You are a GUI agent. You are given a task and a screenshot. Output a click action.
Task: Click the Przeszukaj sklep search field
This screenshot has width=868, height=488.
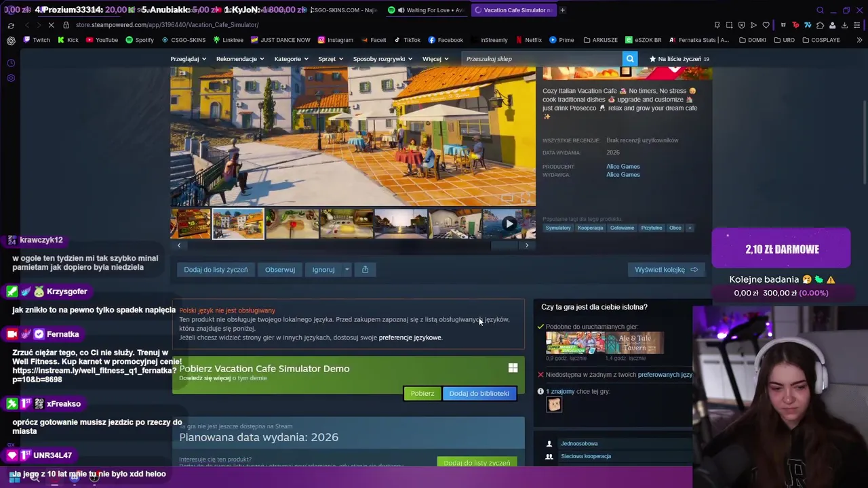click(x=542, y=59)
